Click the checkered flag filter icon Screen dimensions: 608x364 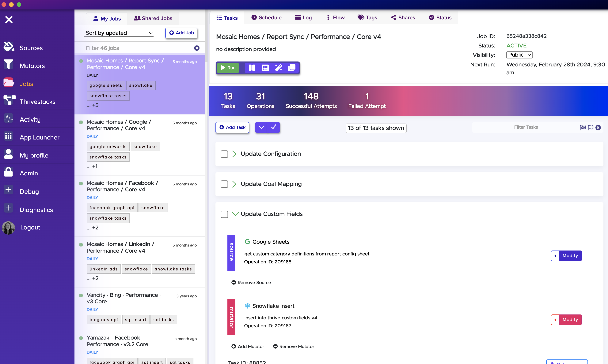pyautogui.click(x=583, y=127)
